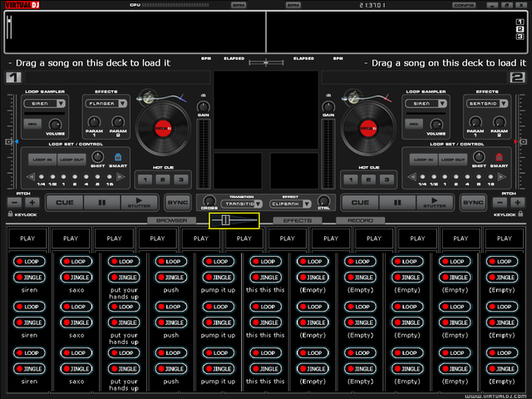The width and height of the screenshot is (532, 399).
Task: Switch to the Record tab
Action: tap(360, 220)
